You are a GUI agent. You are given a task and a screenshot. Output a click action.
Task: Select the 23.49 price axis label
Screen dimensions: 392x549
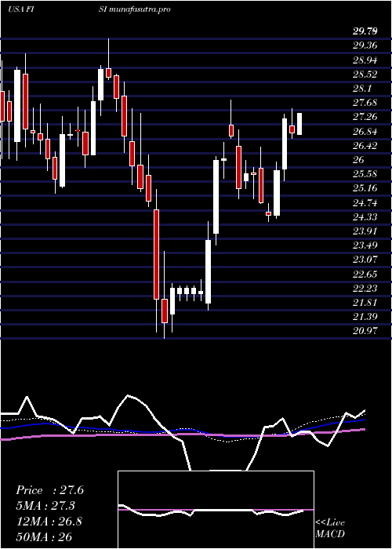[365, 245]
